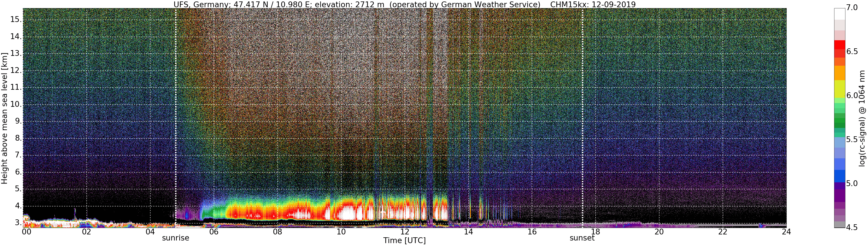Screen dimensions: 868x246
Task: Click the x-axis tick label '02'
Action: (x=87, y=232)
